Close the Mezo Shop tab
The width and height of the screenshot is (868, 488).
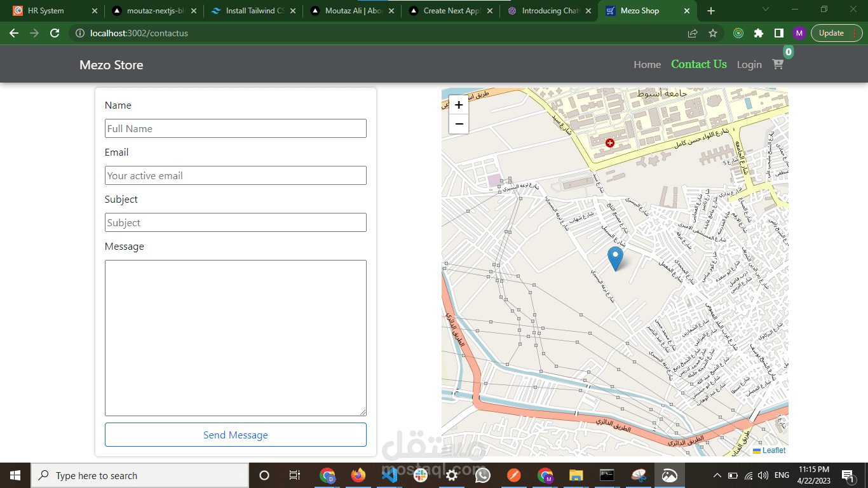pyautogui.click(x=686, y=11)
